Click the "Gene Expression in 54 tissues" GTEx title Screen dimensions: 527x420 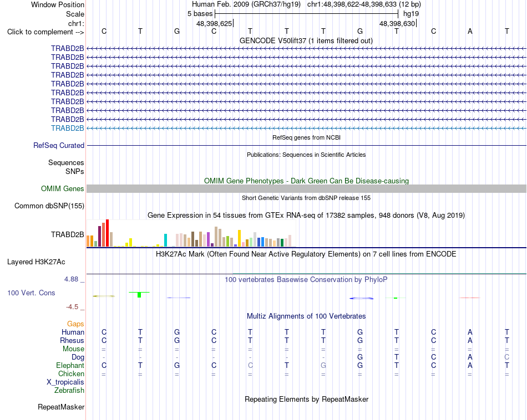click(306, 215)
